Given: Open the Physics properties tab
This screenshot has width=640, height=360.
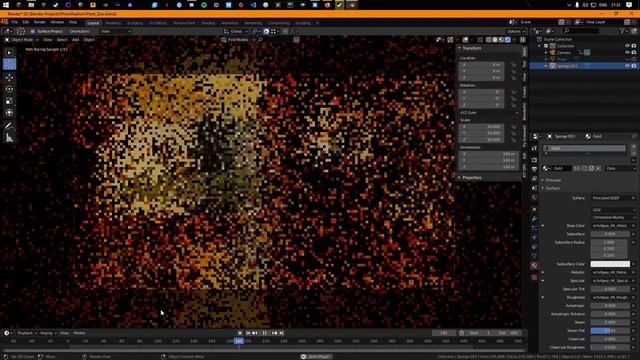Looking at the screenshot, I should [x=534, y=237].
